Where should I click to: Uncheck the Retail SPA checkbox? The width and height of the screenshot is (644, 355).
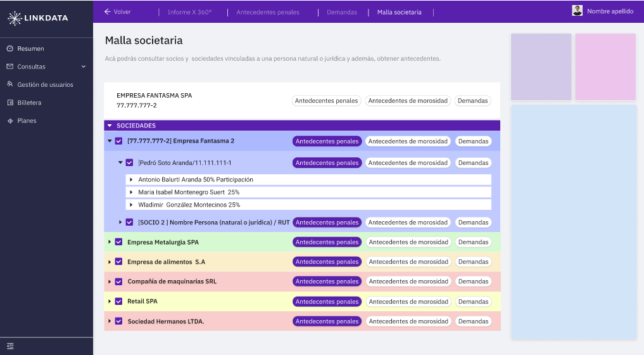click(118, 301)
